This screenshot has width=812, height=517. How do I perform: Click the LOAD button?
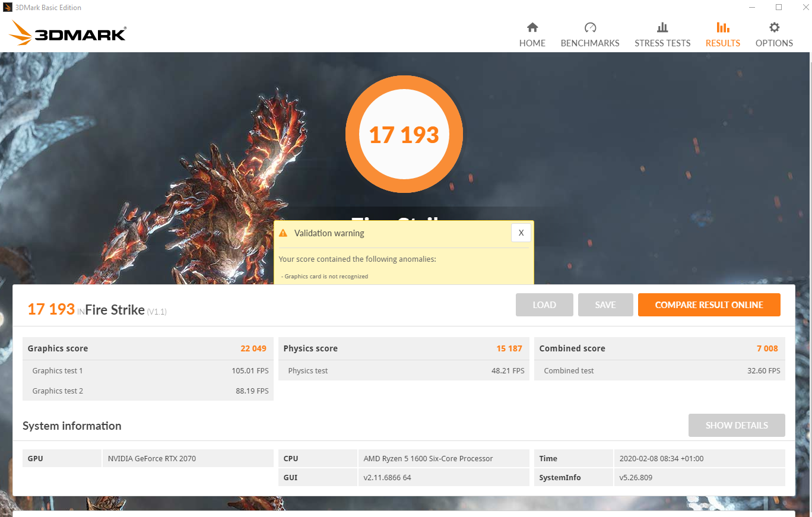[544, 305]
